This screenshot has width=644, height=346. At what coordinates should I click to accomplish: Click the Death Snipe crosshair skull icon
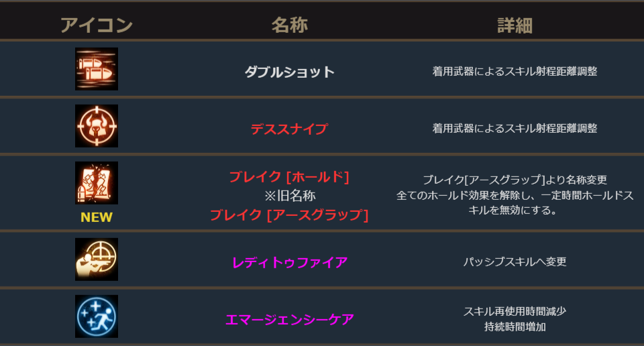pos(97,126)
